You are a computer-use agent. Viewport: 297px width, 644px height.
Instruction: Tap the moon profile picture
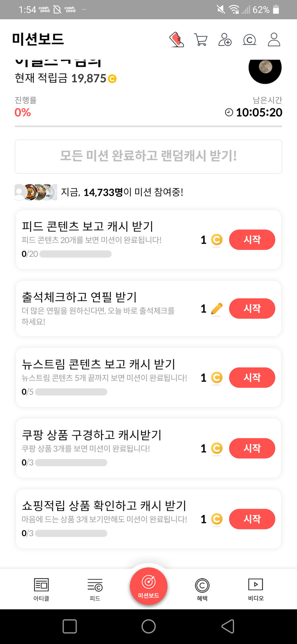(x=265, y=69)
